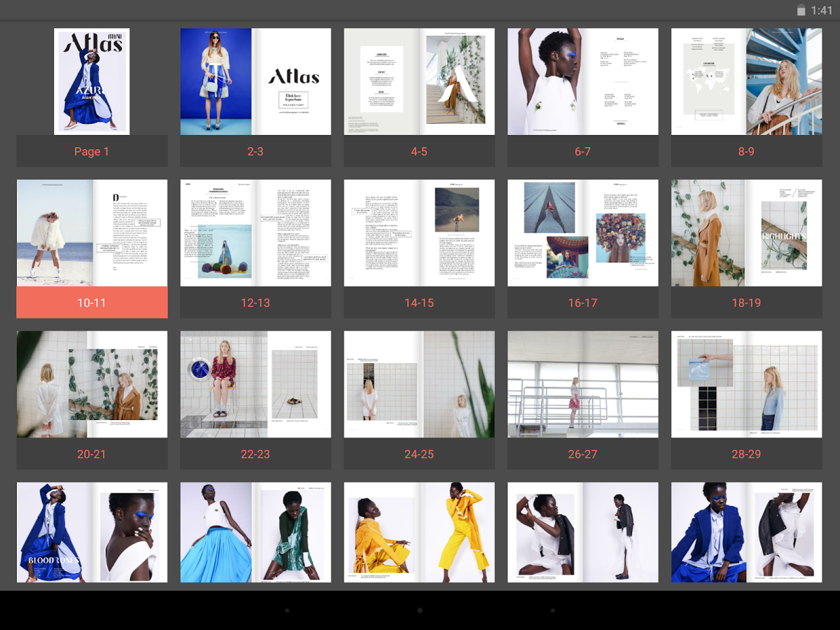View the blue skirt spread in bottom row
Viewport: 840px width, 630px height.
pyautogui.click(x=255, y=532)
